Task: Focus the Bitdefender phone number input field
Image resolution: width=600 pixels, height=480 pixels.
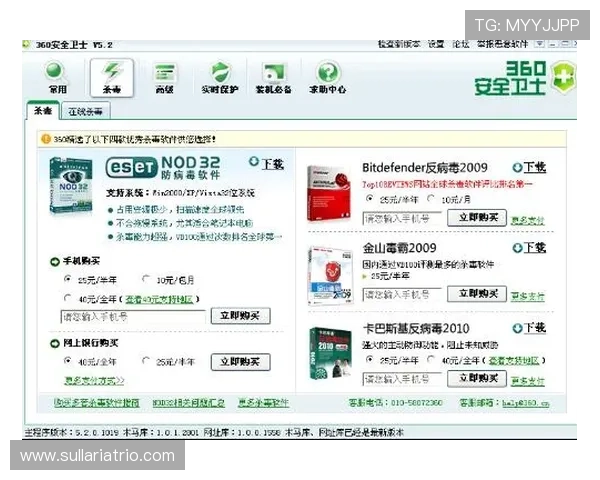Action: [402, 218]
